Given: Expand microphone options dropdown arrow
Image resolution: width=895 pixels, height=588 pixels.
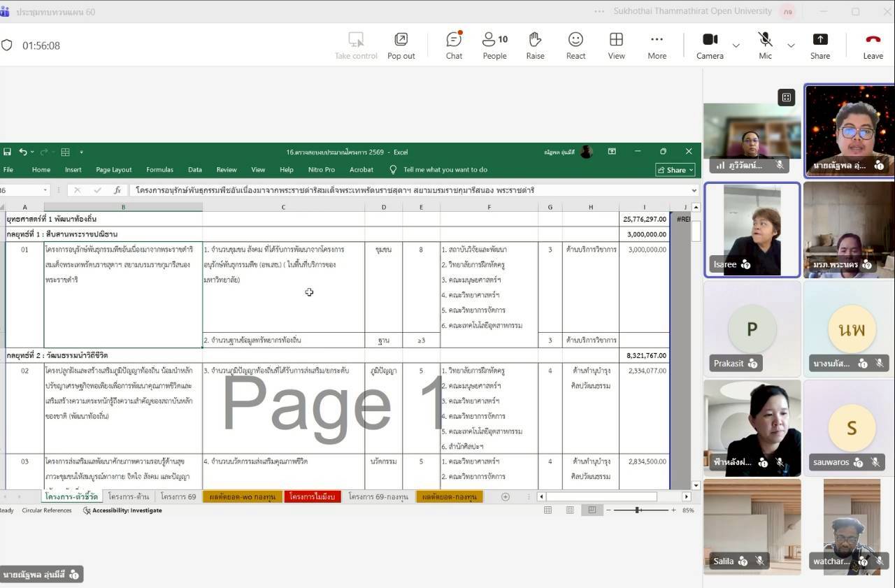Looking at the screenshot, I should point(791,45).
